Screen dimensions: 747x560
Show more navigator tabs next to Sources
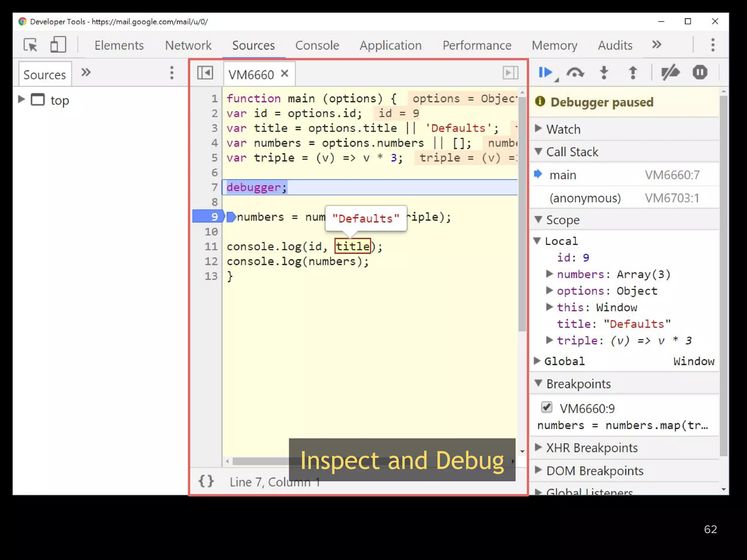pos(86,73)
